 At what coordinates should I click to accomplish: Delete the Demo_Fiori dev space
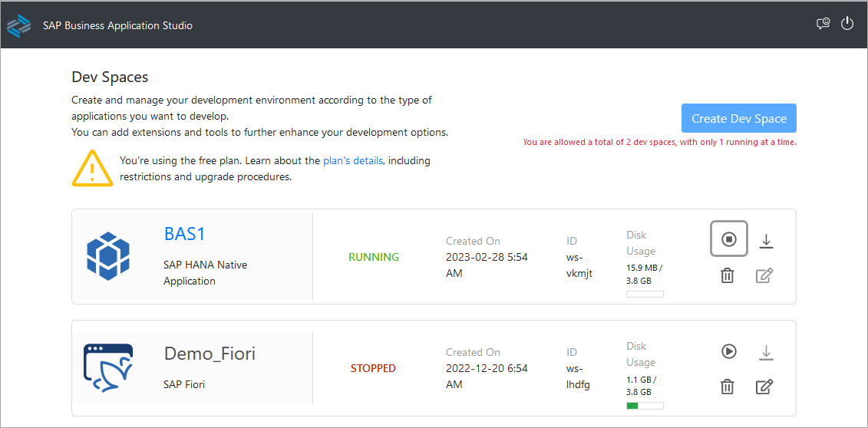(728, 387)
